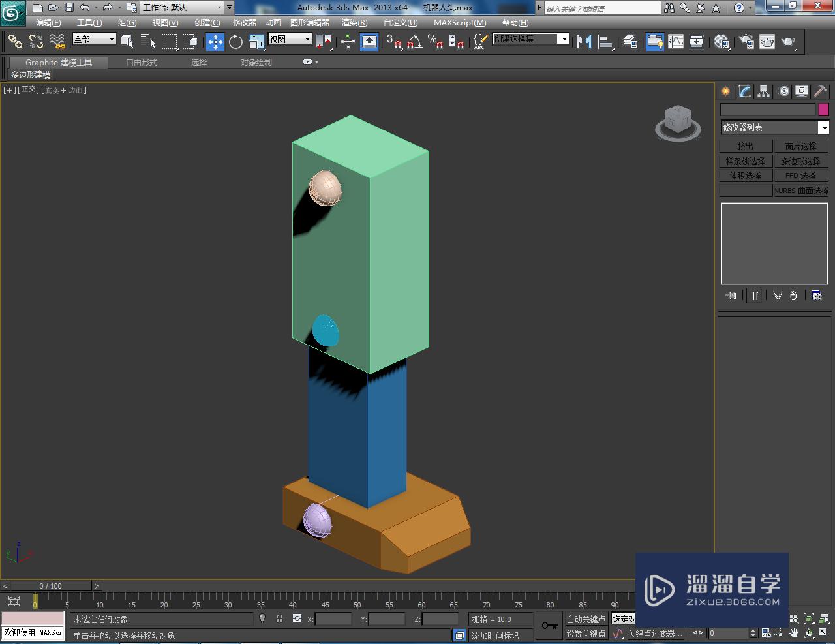Click Make Unique icon under modifier stack
This screenshot has width=835, height=644.
pyautogui.click(x=778, y=296)
